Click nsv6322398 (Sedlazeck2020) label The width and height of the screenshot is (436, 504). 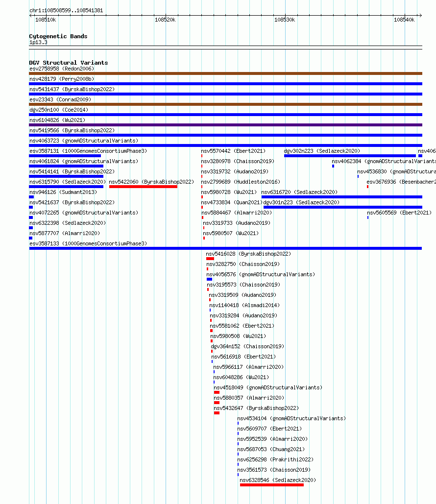point(68,223)
